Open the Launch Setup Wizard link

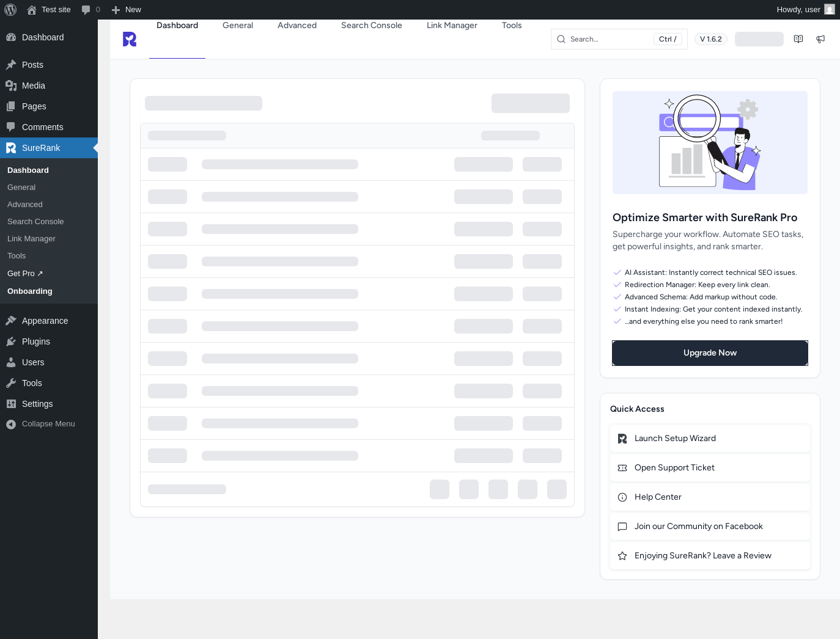click(x=710, y=439)
